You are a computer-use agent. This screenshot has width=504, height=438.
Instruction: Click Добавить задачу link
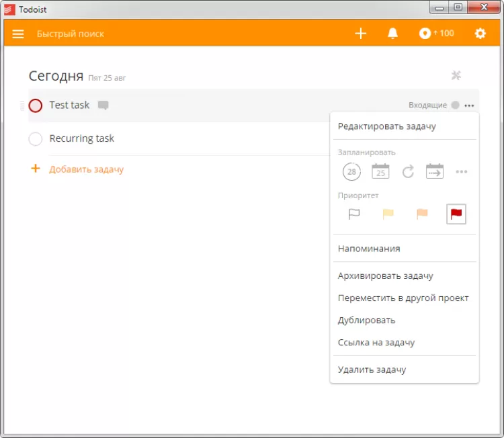coord(86,169)
